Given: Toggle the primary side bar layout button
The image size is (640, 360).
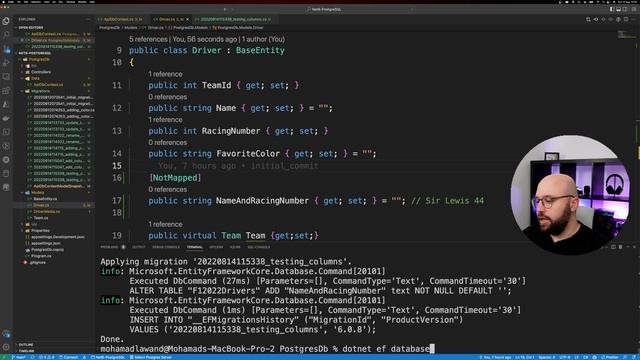Looking at the screenshot, I should pos(612,9).
